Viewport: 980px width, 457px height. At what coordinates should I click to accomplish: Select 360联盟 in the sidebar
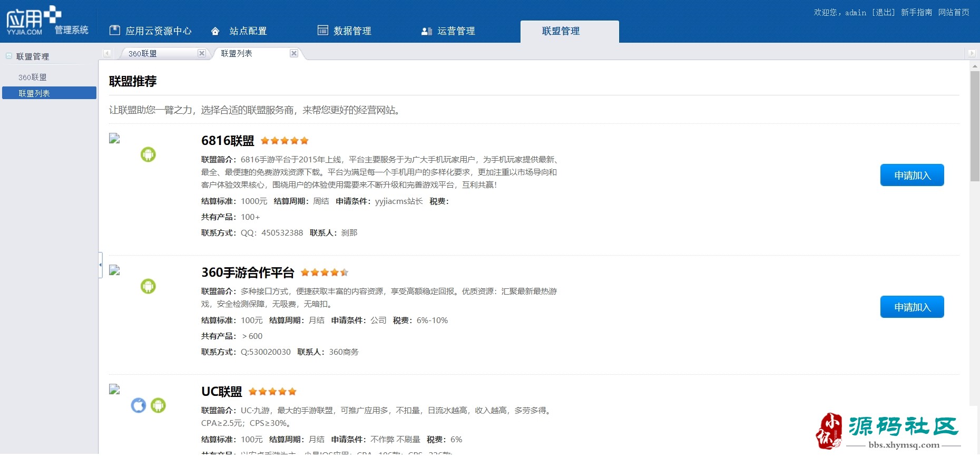[33, 77]
